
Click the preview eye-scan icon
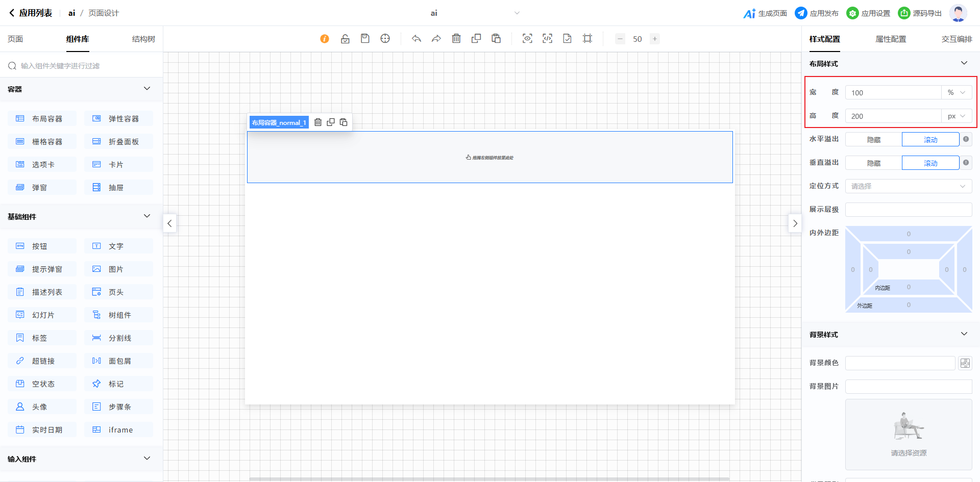coord(527,39)
